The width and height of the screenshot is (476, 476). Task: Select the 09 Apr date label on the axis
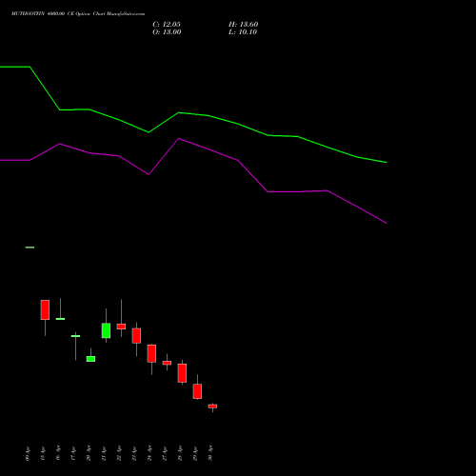tap(28, 453)
